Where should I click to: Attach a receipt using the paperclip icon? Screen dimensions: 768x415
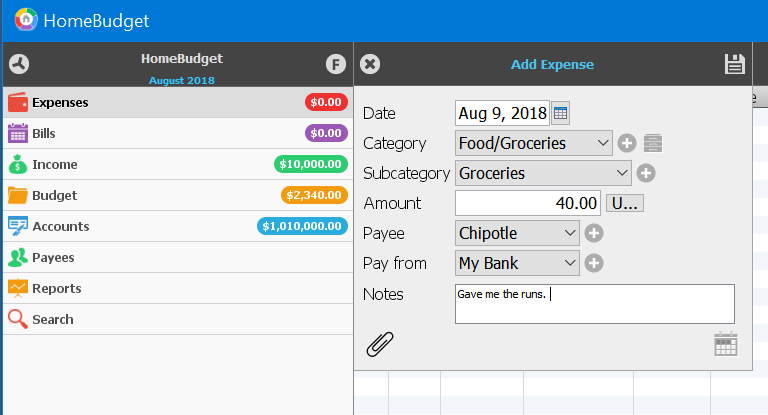[379, 344]
